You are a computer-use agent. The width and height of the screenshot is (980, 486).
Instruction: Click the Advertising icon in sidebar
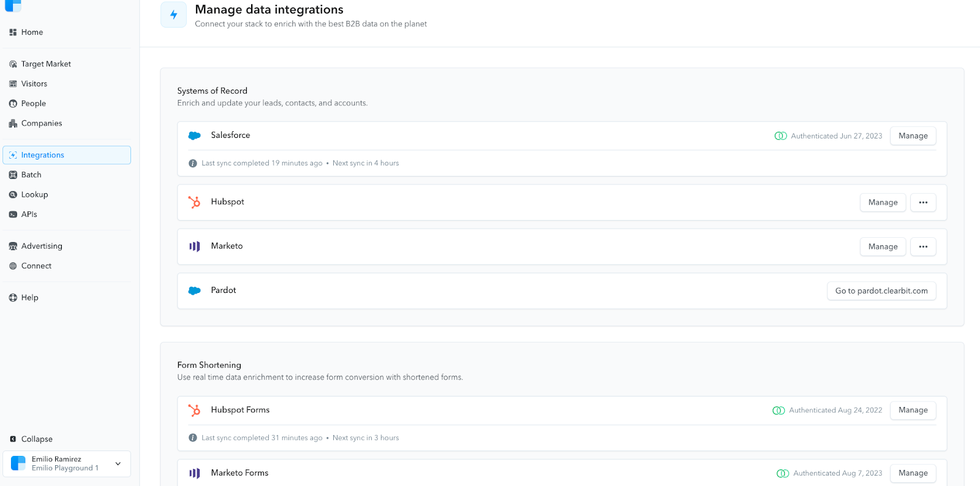pyautogui.click(x=13, y=246)
